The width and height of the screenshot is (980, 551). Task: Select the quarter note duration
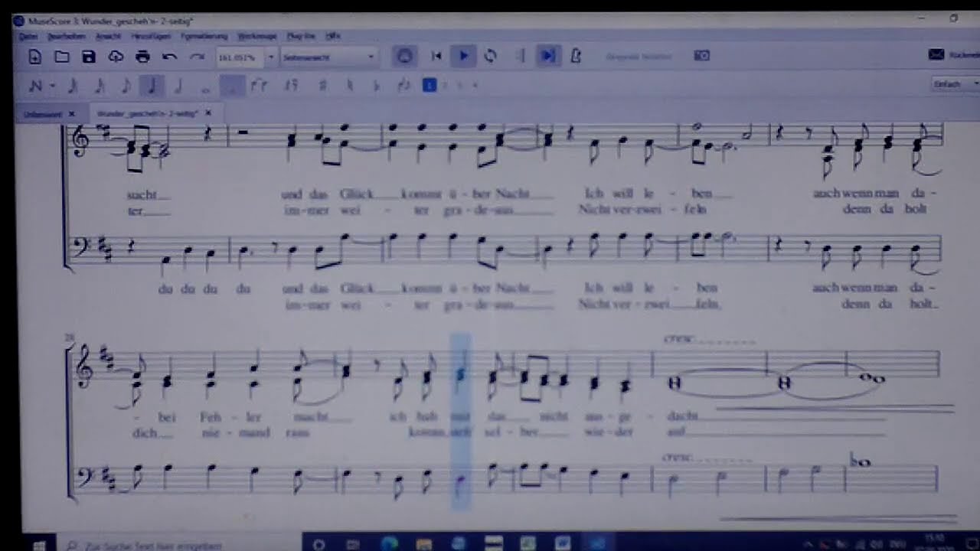coord(151,85)
